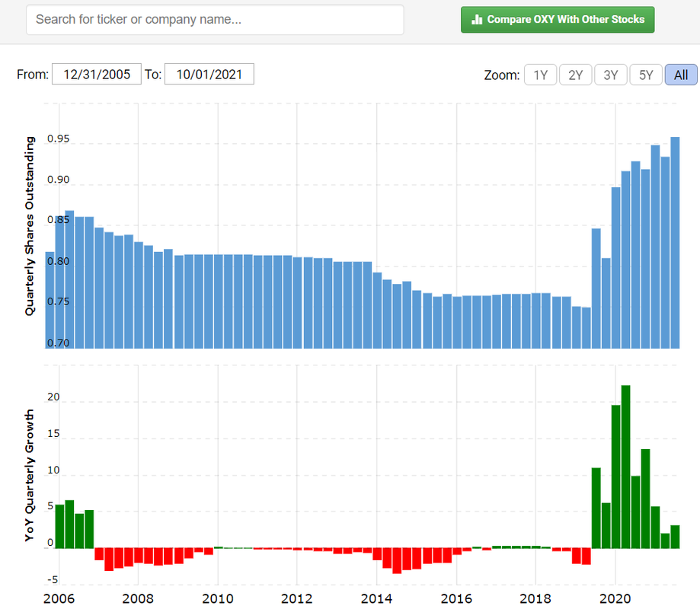This screenshot has height=609, width=700.
Task: Click the 2014 label on the x-axis
Action: point(376,599)
